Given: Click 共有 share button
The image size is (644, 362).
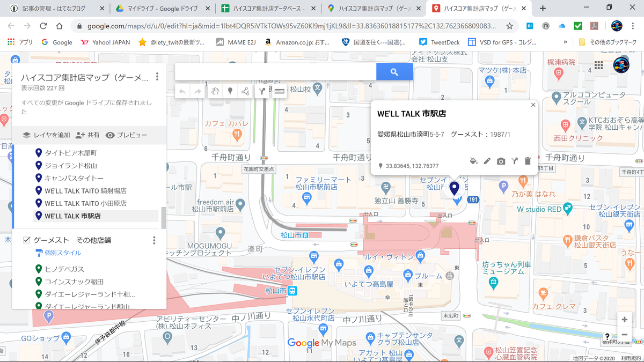Looking at the screenshot, I should (x=87, y=135).
